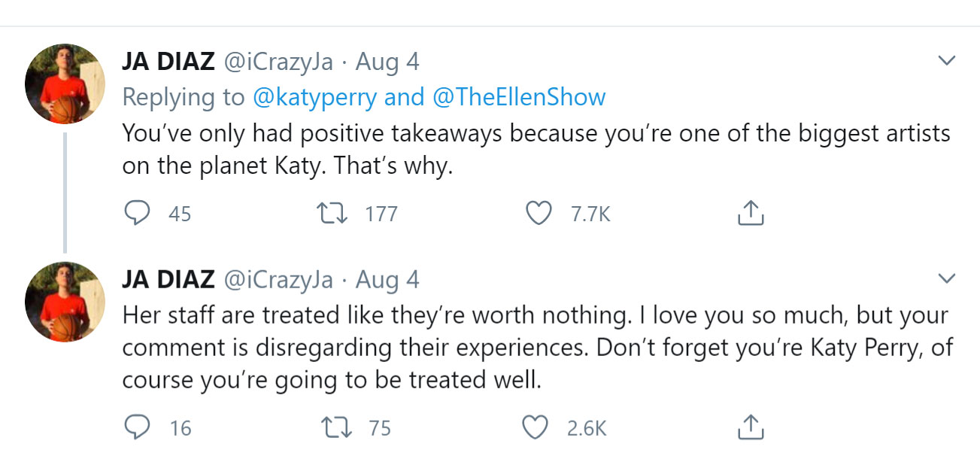The width and height of the screenshot is (980, 453).
Task: Open the second tweet's Aug 4 timestamp
Action: click(387, 280)
